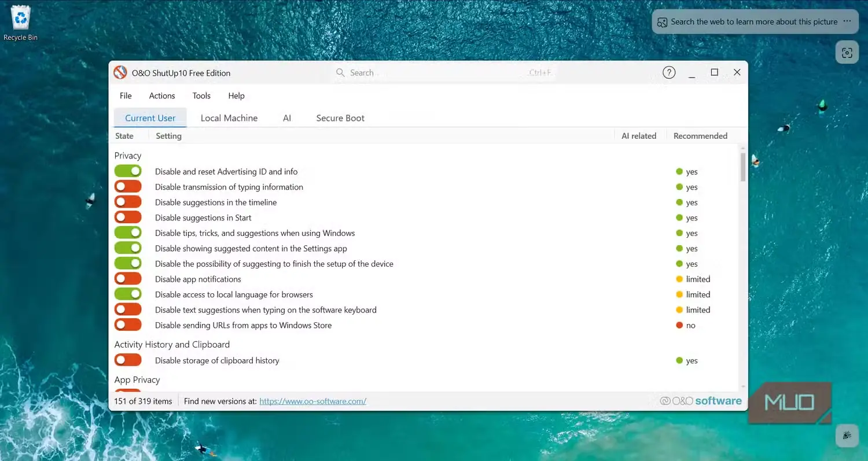Enable Disable storage of clipboard history switch

point(128,360)
